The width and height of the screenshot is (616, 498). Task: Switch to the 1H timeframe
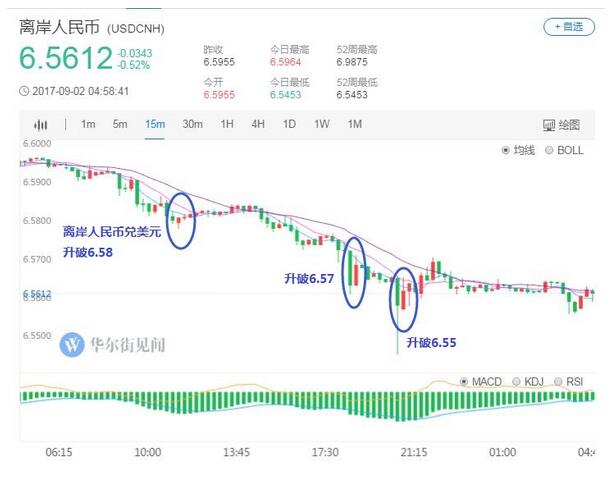tap(227, 125)
